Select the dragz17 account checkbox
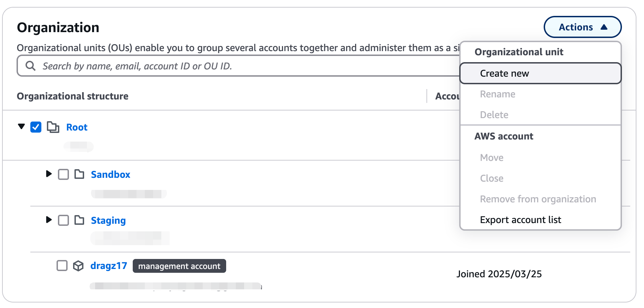 coord(62,266)
